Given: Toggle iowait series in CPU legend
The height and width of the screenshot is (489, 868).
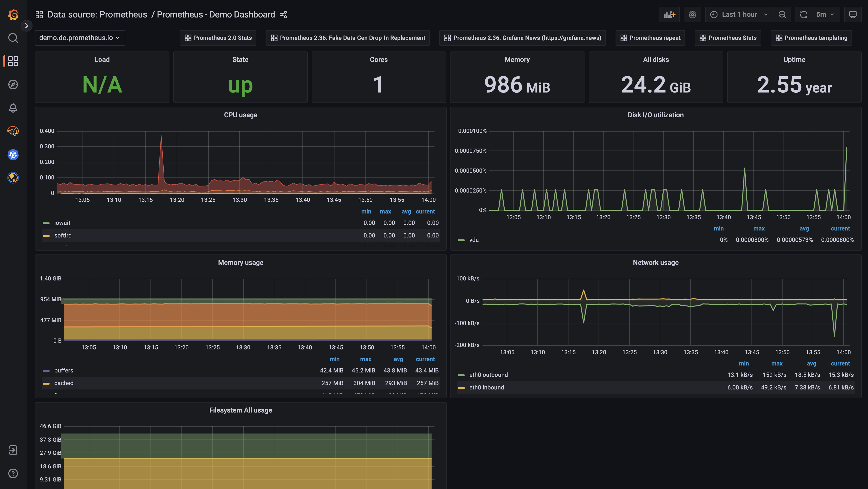Looking at the screenshot, I should pos(62,223).
